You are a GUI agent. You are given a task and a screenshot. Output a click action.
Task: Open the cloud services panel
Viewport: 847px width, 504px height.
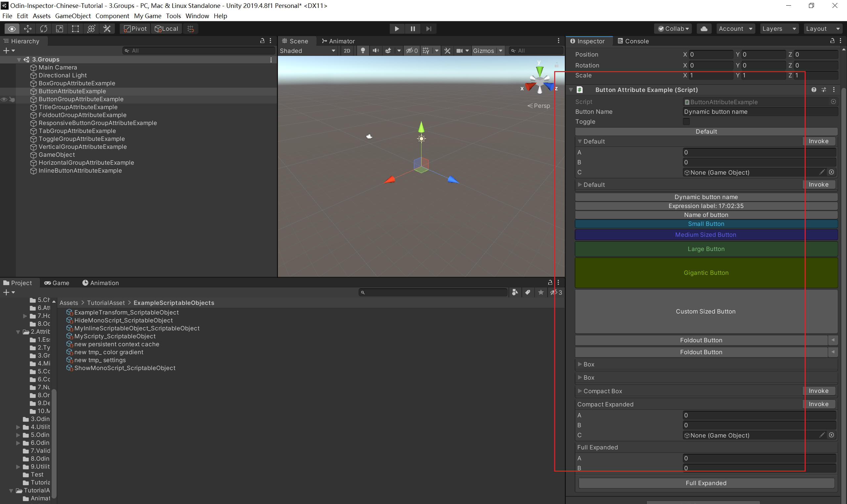click(704, 29)
